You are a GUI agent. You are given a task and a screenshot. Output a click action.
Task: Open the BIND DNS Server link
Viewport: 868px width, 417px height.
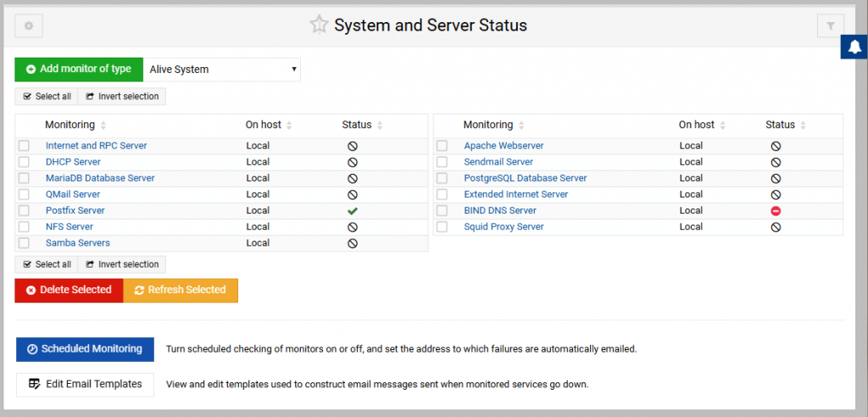click(500, 210)
